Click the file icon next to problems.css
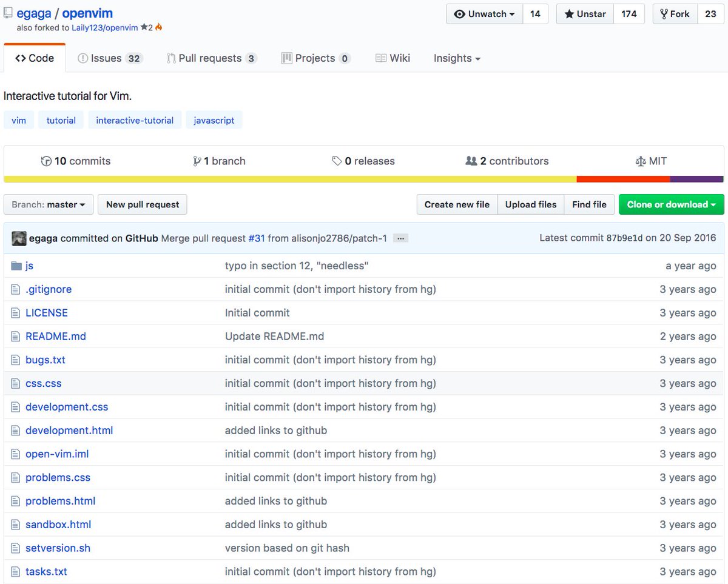 coord(16,477)
